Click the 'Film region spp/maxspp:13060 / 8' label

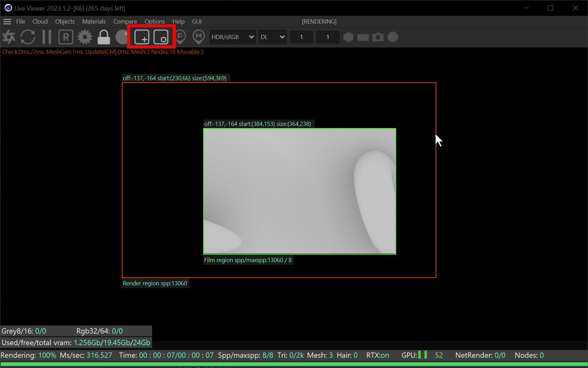pos(248,260)
